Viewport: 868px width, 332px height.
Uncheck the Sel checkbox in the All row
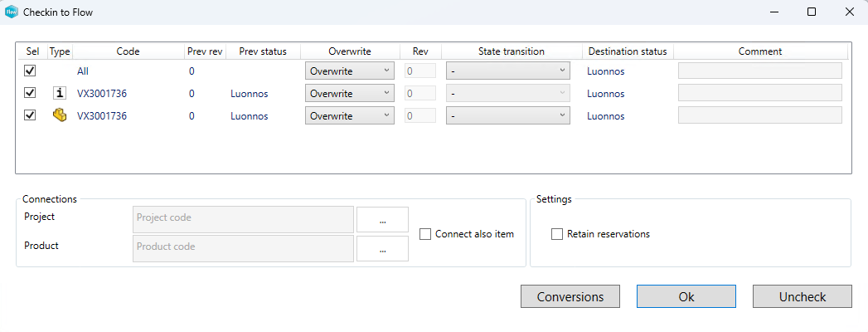(x=31, y=71)
